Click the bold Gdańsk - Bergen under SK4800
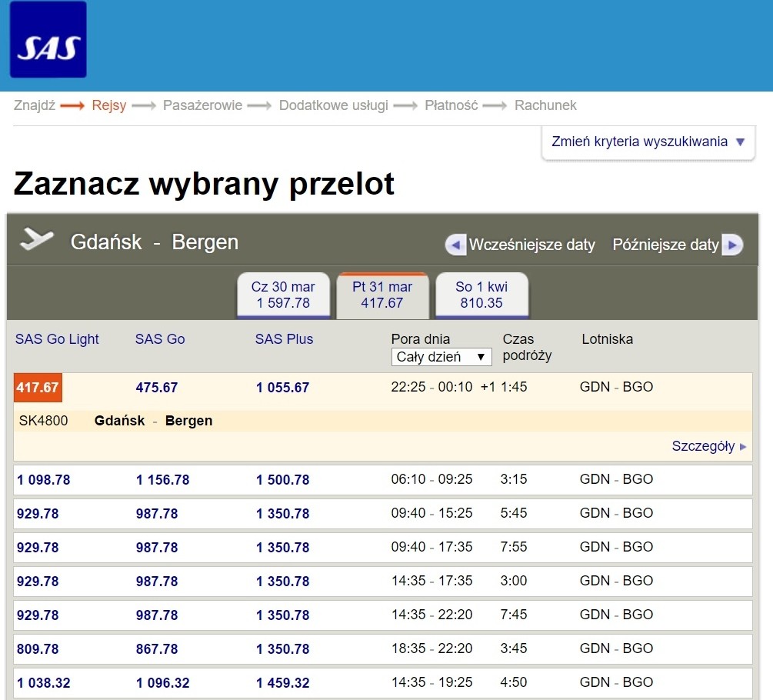The height and width of the screenshot is (700, 773). point(153,421)
